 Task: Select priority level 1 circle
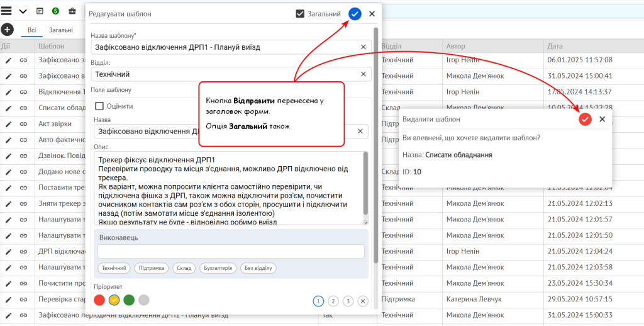click(x=318, y=301)
